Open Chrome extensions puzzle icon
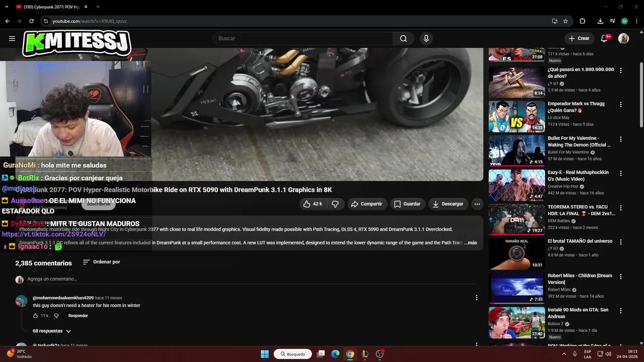 coord(583,21)
